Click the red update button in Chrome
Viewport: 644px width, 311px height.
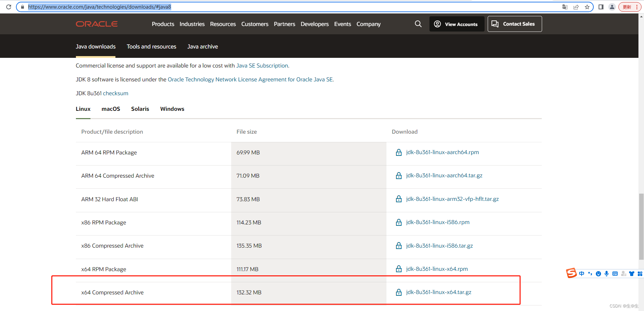pyautogui.click(x=630, y=7)
